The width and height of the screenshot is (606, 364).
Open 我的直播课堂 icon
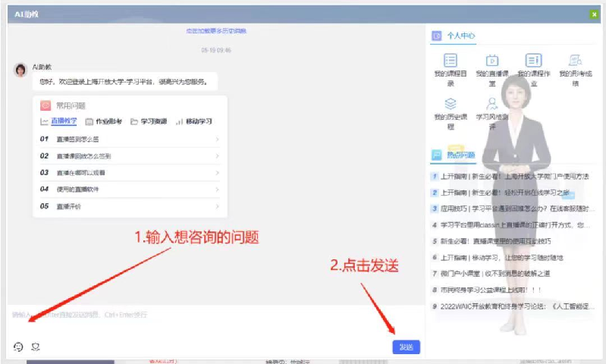click(x=491, y=61)
